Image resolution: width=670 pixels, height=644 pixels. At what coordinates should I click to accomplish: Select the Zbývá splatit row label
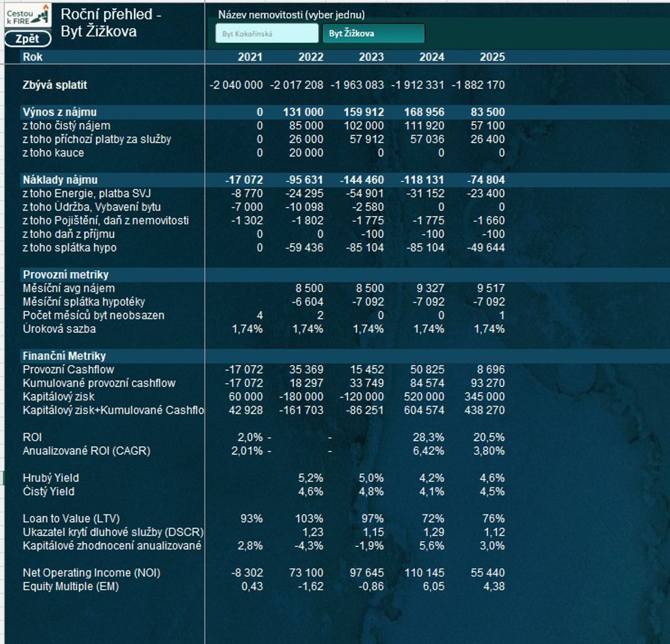coord(55,85)
